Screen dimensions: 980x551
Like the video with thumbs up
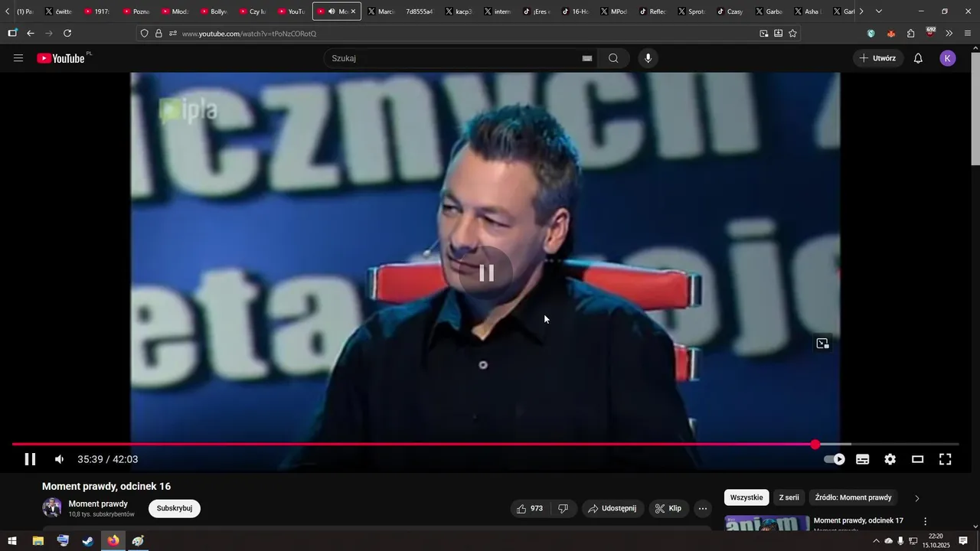(530, 508)
